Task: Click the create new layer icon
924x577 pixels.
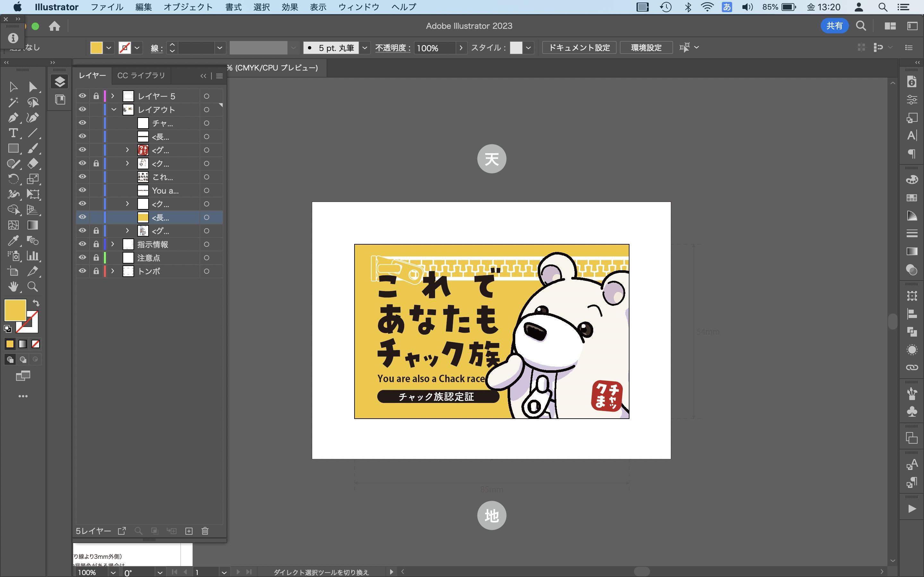Action: coord(189,531)
